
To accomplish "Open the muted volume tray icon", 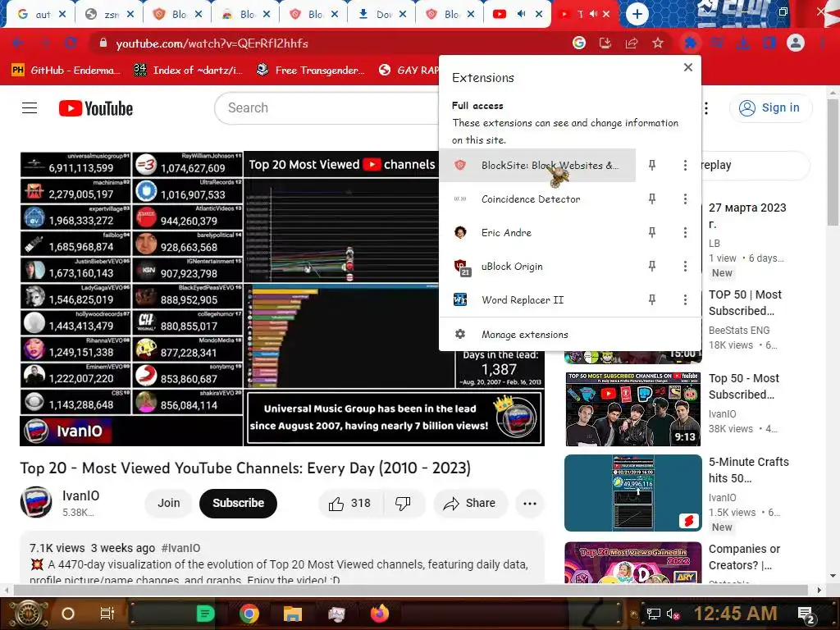I will tap(673, 614).
